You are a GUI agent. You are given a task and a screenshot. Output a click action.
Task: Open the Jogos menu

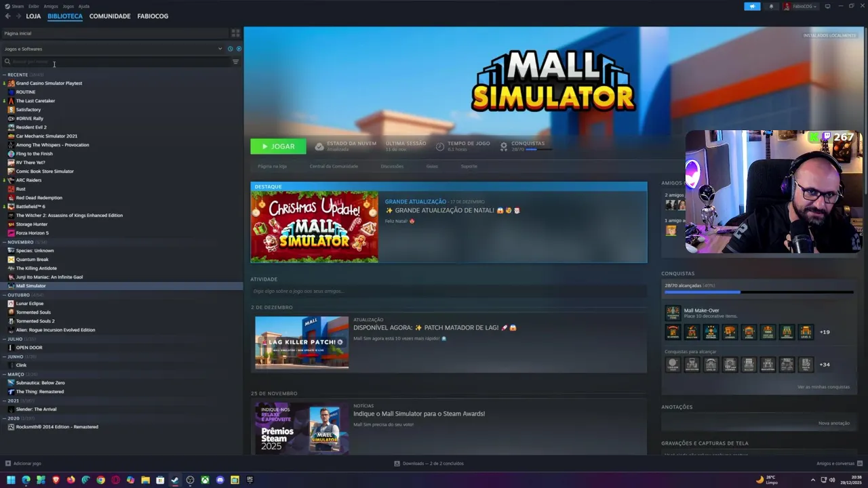[68, 6]
